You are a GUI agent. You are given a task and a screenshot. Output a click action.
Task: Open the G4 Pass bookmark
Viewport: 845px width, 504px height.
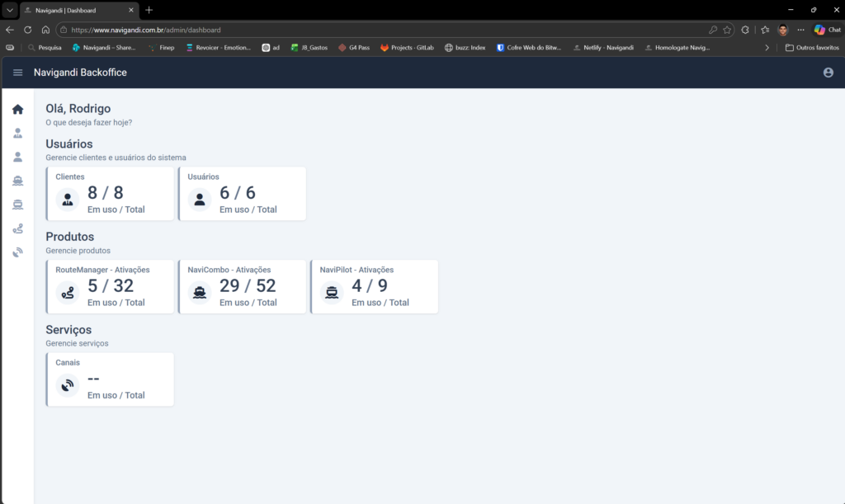point(354,48)
